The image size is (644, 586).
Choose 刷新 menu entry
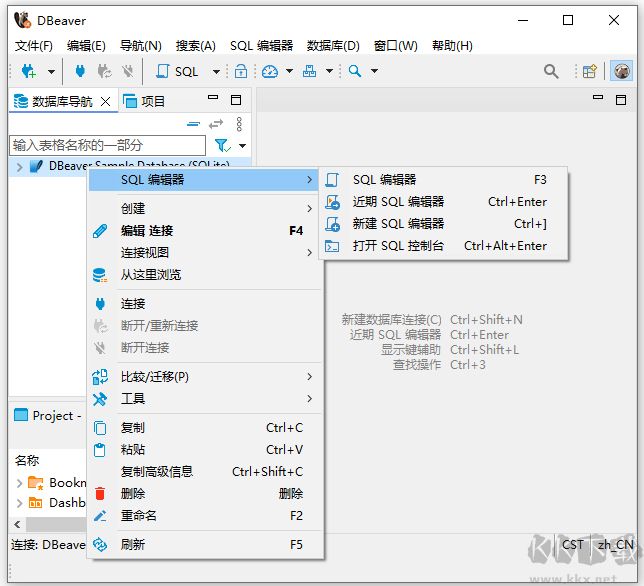tap(203, 545)
